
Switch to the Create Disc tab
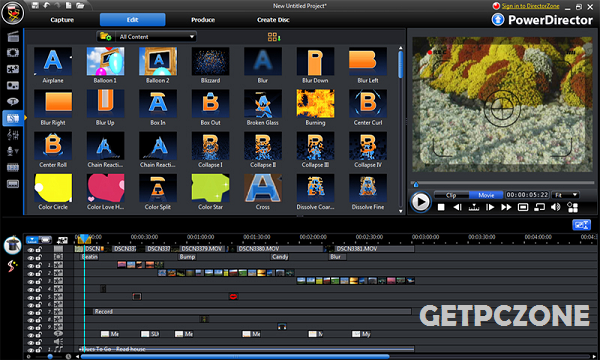click(x=273, y=20)
